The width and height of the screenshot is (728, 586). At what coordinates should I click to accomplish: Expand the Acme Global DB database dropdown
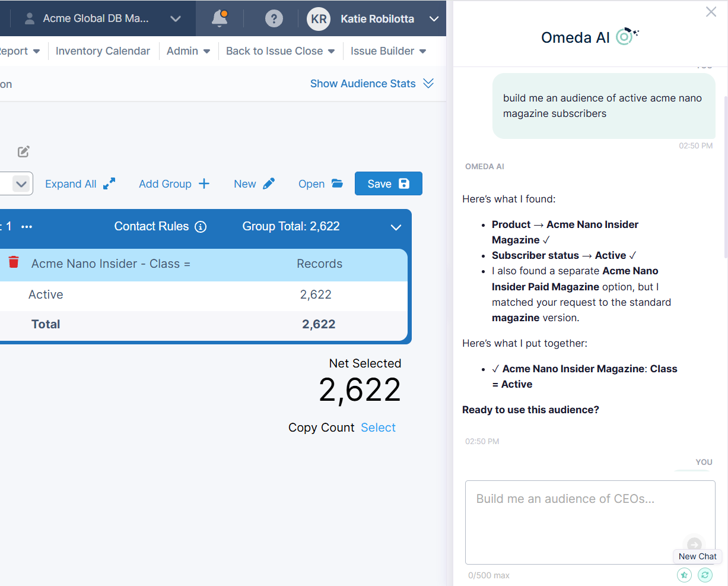click(x=175, y=18)
